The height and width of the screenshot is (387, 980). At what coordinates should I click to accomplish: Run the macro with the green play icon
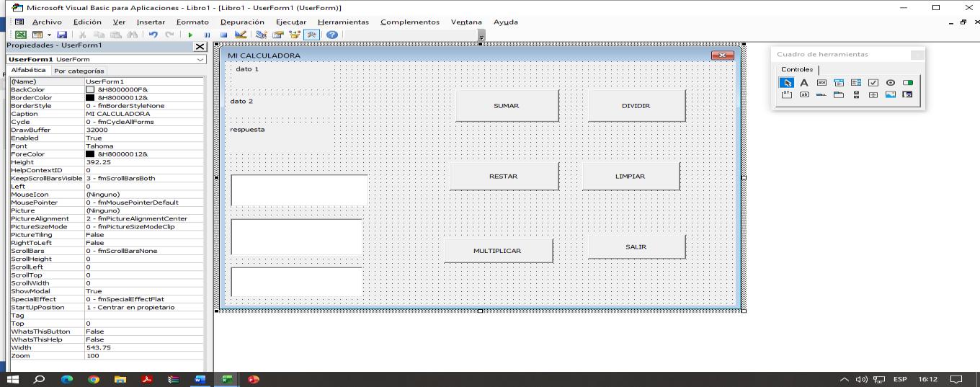[190, 35]
